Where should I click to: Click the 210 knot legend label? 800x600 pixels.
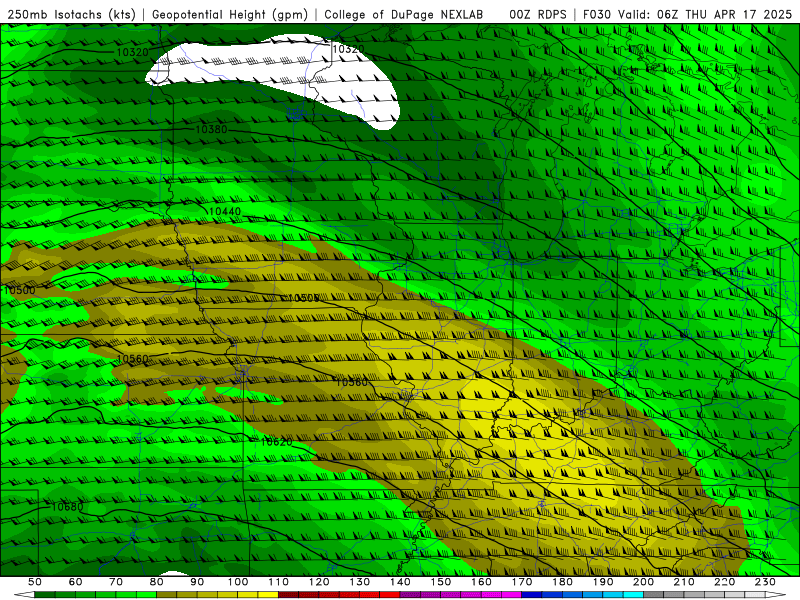pos(684,582)
